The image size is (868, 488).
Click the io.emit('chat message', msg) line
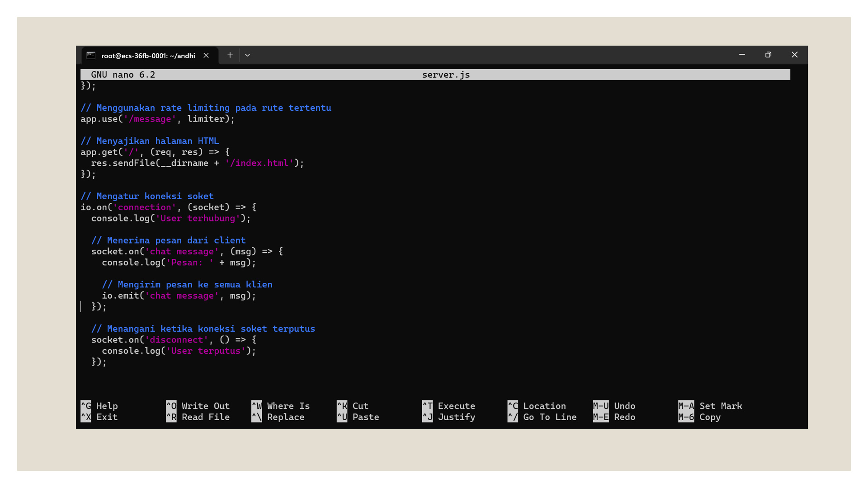pos(179,296)
